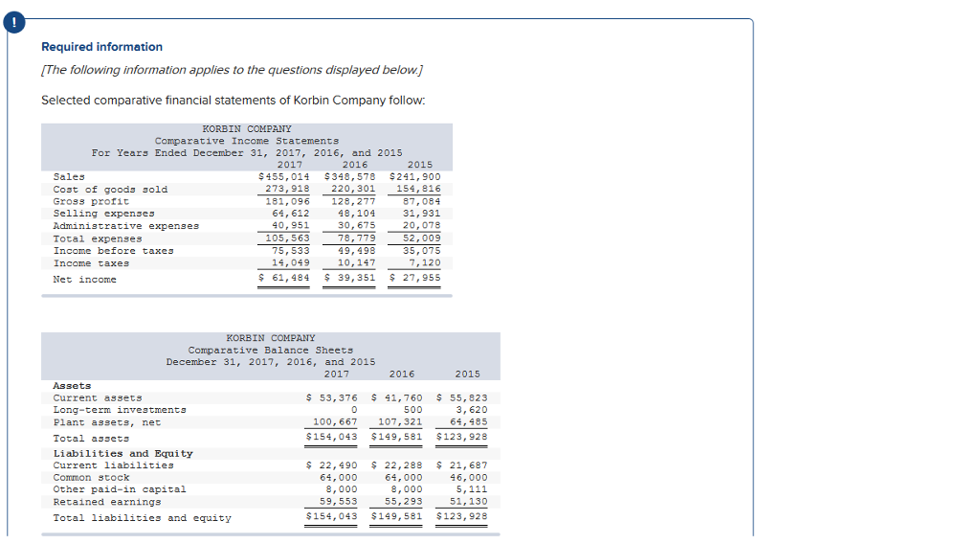The image size is (980, 544).
Task: Click the 2016 plant assets 107,321
Action: (x=400, y=422)
